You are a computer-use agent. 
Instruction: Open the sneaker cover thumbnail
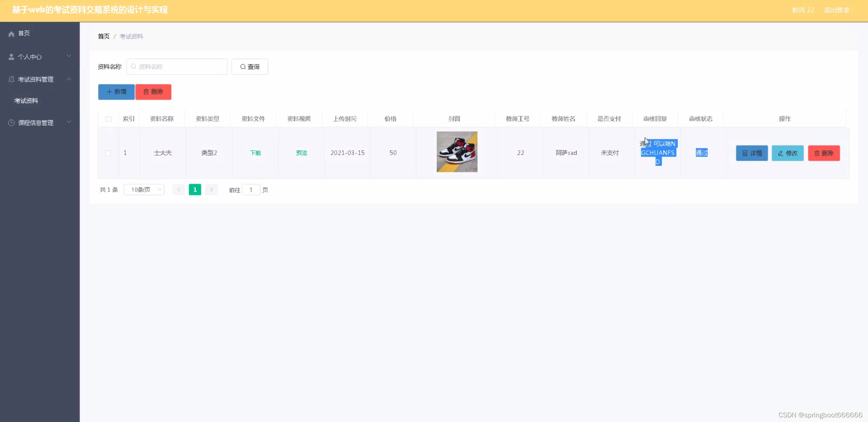point(457,152)
